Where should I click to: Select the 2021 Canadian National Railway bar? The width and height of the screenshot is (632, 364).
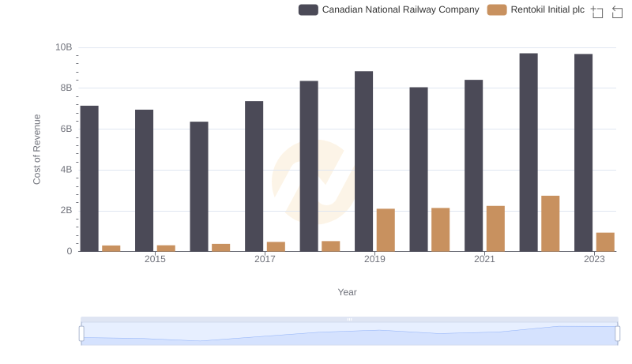click(473, 166)
